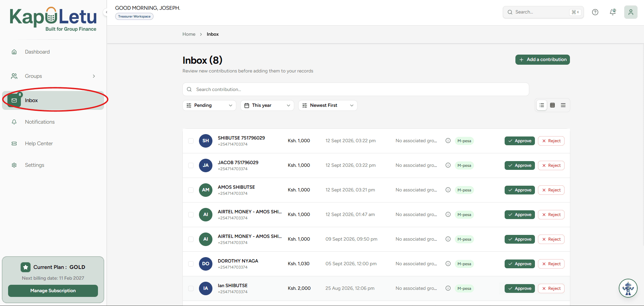This screenshot has width=644, height=306.
Task: Open the chatbot assistant robot icon
Action: click(x=628, y=288)
